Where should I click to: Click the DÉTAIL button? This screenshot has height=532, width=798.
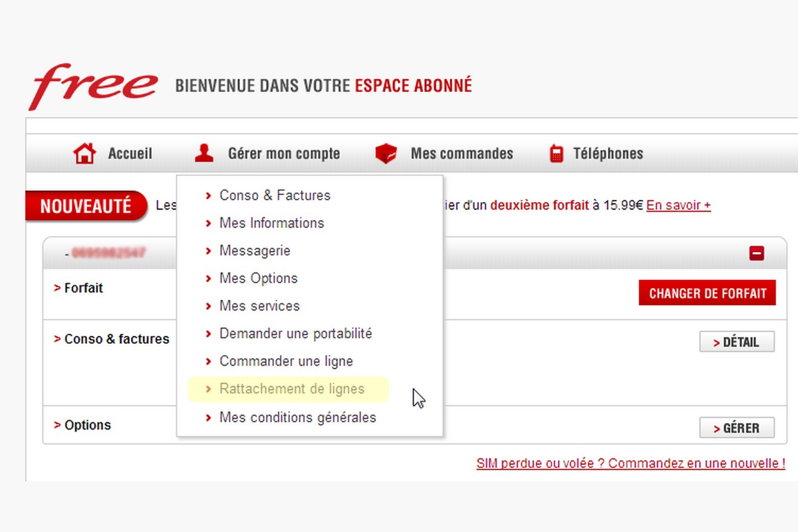coord(736,342)
